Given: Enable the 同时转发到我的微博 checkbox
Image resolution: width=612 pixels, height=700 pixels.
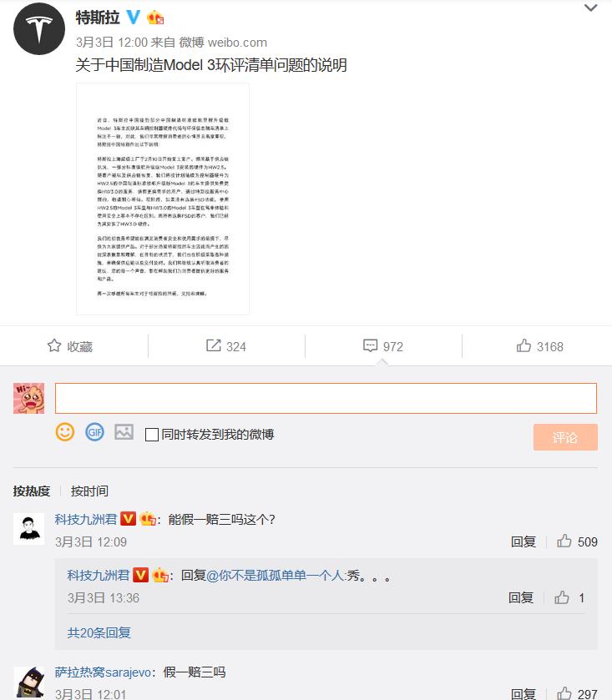Looking at the screenshot, I should [152, 435].
